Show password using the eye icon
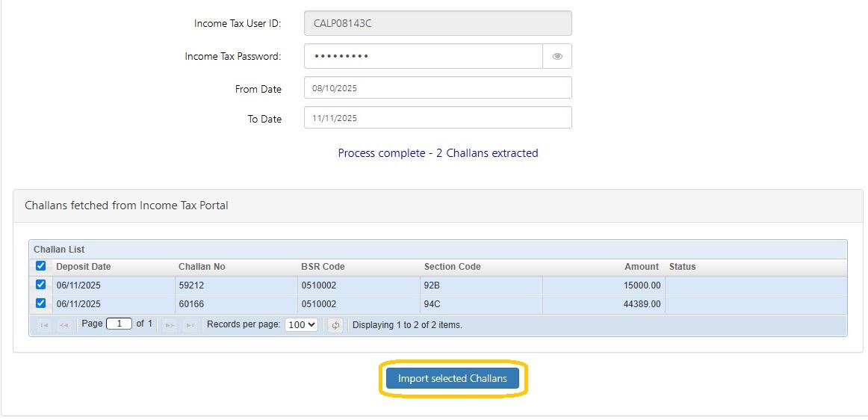The image size is (868, 420). point(557,56)
